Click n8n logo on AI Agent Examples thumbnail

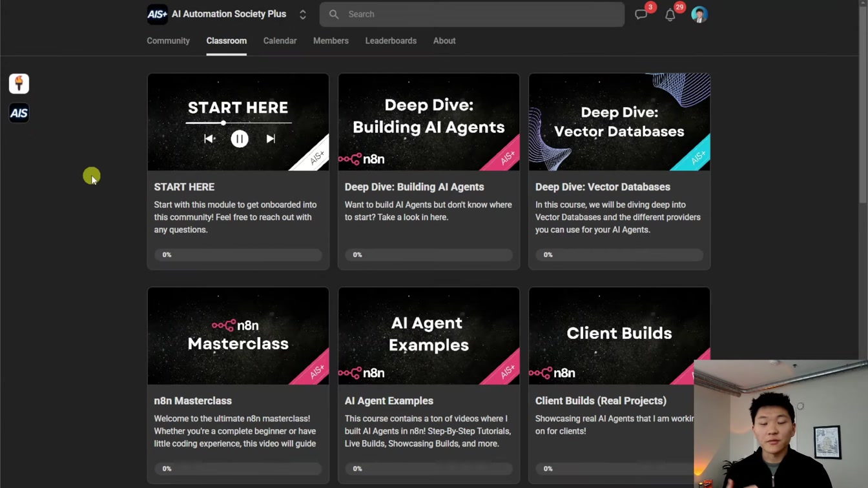tap(362, 373)
